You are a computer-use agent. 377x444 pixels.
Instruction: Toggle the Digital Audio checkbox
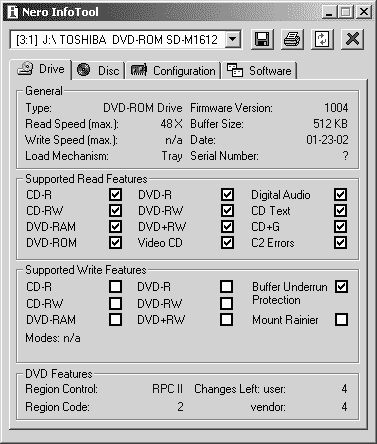coord(340,195)
